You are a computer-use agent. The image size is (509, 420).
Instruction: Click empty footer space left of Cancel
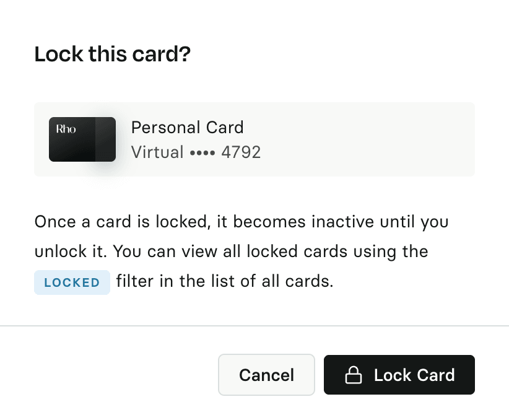pyautogui.click(x=111, y=375)
